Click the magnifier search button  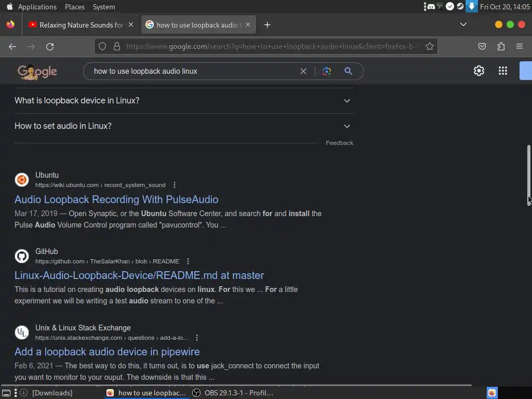pos(348,71)
